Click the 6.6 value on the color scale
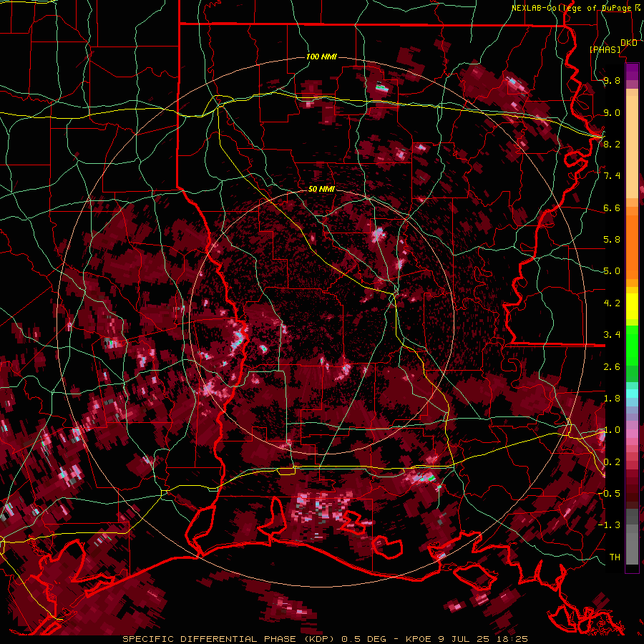The height and width of the screenshot is (644, 644). 612,208
